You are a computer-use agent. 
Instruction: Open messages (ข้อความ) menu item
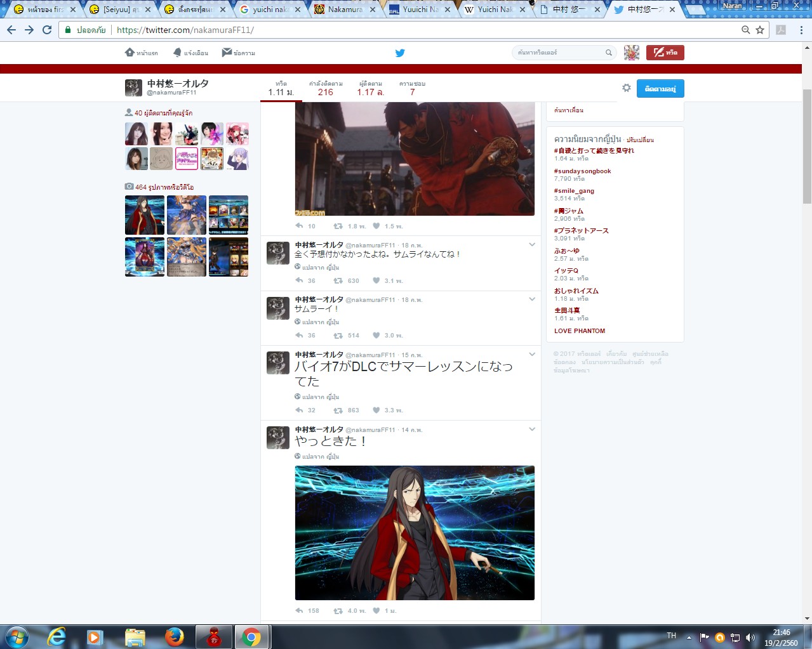[x=238, y=53]
